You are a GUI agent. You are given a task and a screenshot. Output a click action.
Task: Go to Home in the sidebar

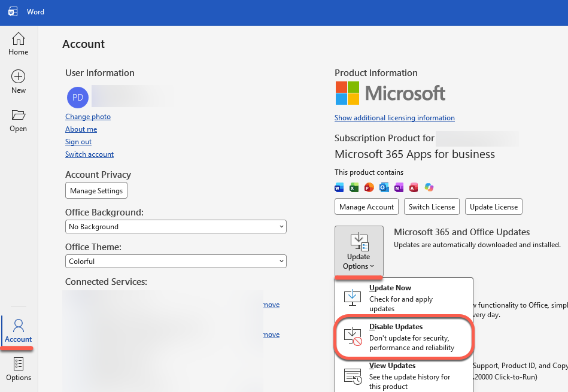(18, 44)
